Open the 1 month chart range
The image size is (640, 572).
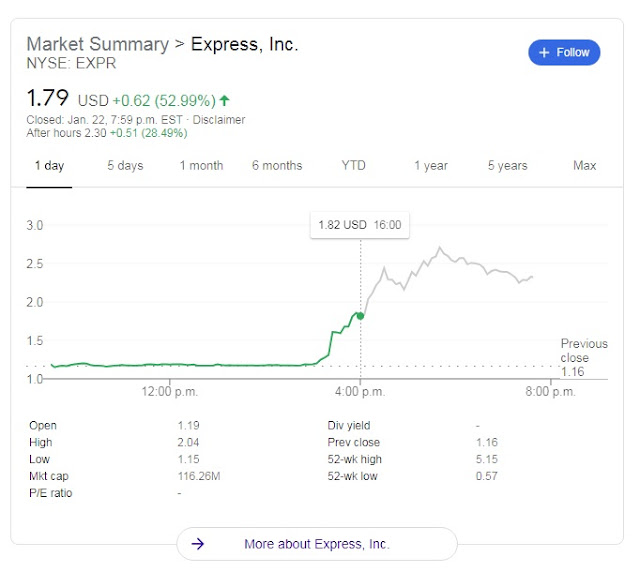[x=201, y=166]
